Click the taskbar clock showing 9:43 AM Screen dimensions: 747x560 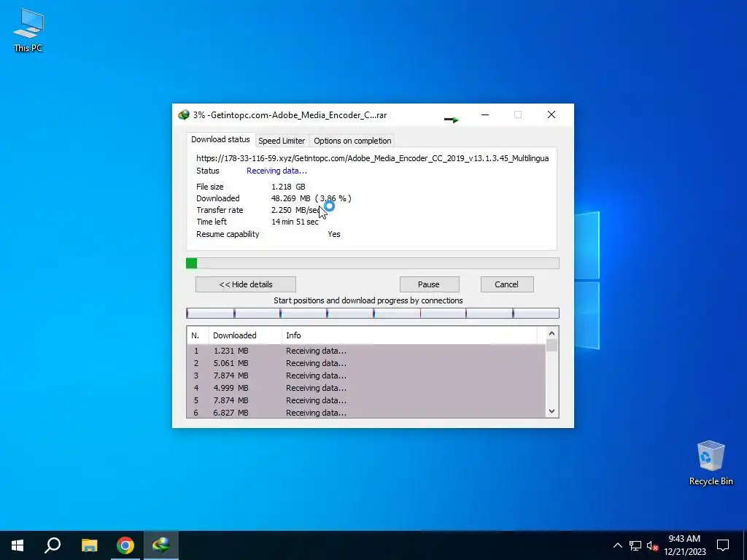684,545
